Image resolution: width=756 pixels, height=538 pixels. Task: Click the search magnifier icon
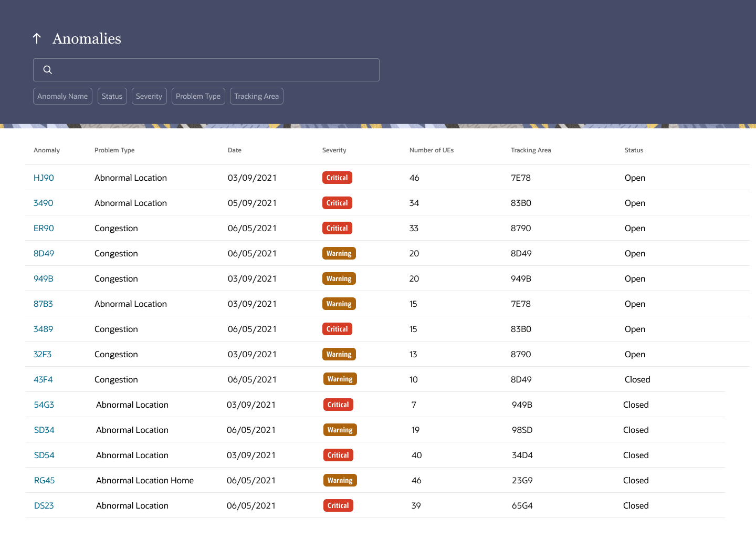(x=48, y=70)
